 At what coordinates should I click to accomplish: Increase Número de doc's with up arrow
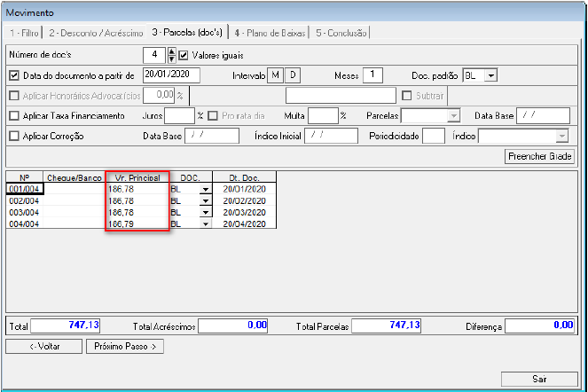171,51
